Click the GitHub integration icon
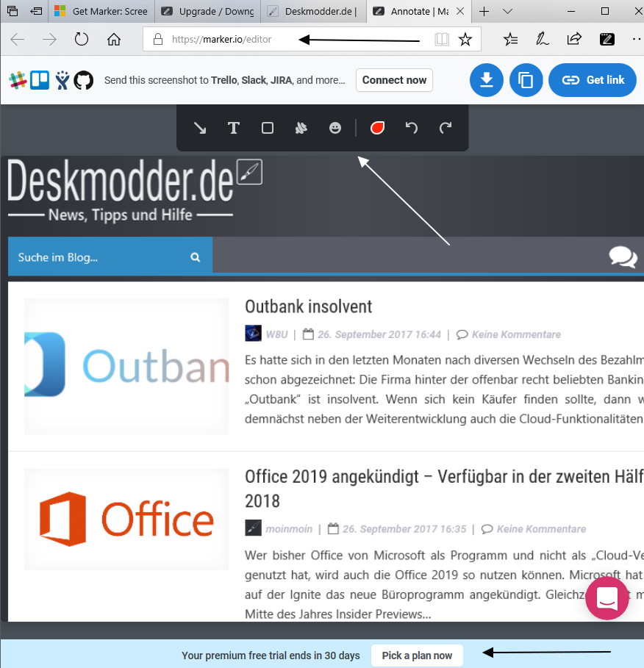This screenshot has height=668, width=644. coord(84,80)
